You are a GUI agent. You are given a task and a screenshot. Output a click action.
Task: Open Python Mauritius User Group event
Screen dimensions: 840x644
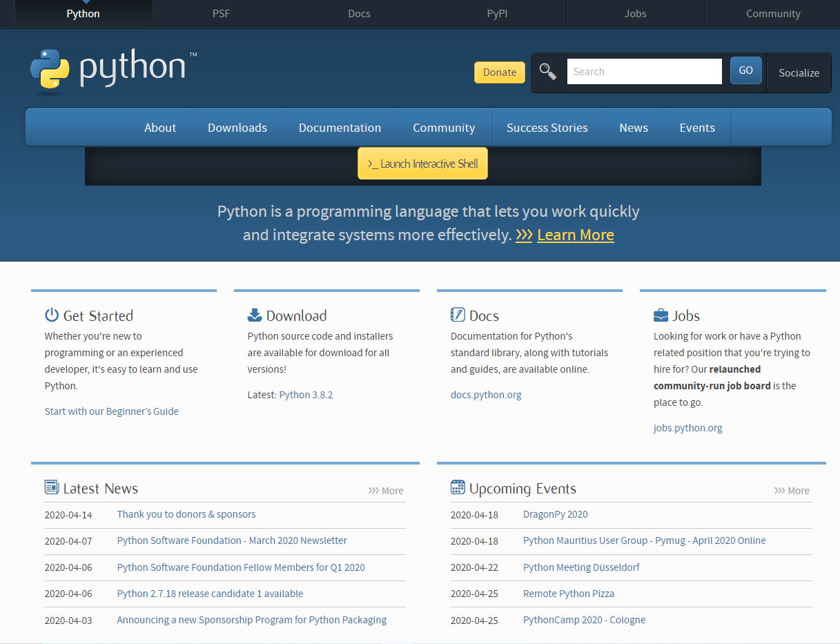click(x=645, y=540)
